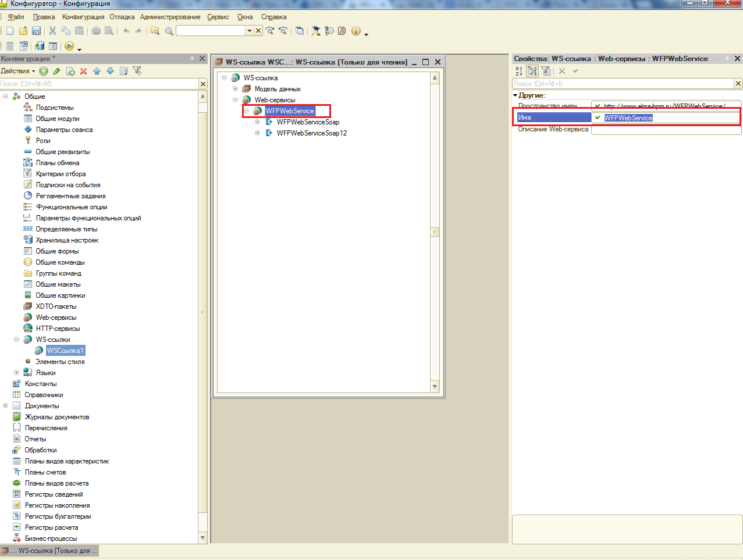Select Модель данных in the WS-ссылка tree

click(278, 89)
